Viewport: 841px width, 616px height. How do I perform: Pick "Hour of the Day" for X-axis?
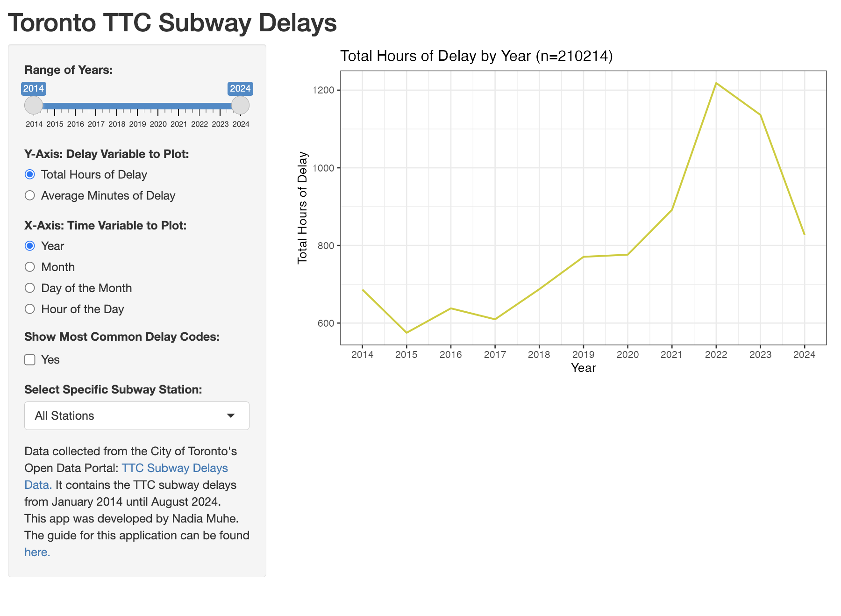(x=30, y=309)
